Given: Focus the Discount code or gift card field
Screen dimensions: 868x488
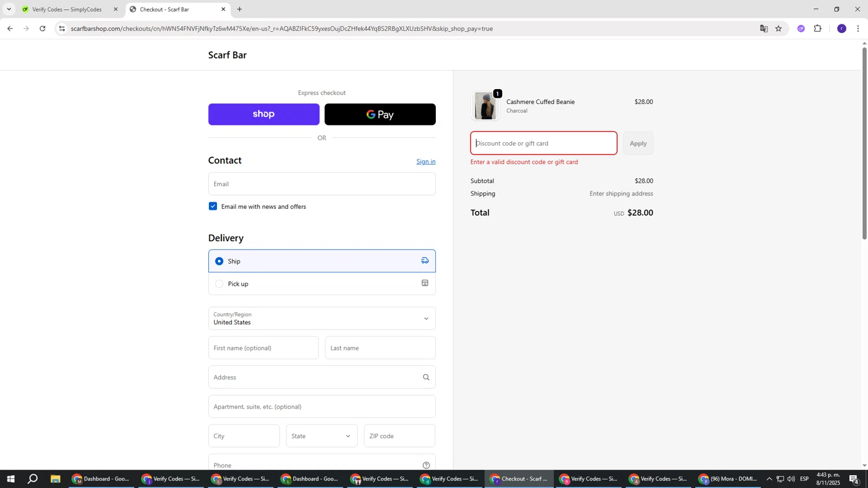Looking at the screenshot, I should [x=543, y=143].
